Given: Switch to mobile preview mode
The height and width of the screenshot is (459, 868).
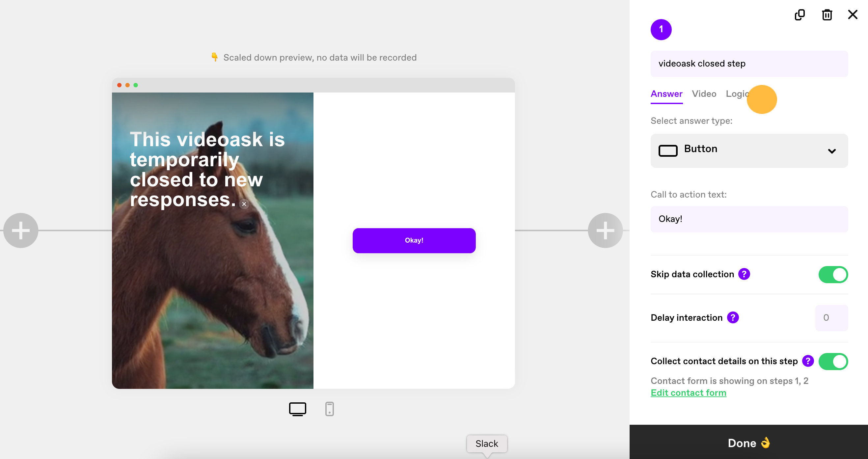Looking at the screenshot, I should [329, 409].
